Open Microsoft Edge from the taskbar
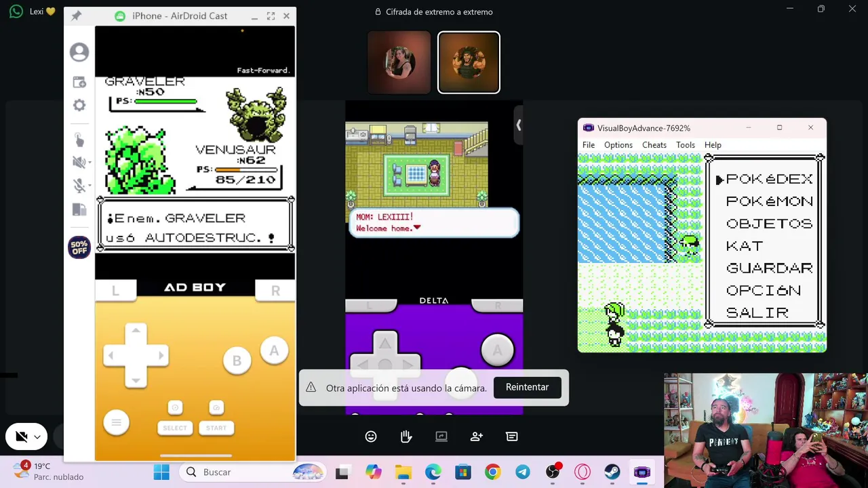This screenshot has height=488, width=868. click(433, 472)
